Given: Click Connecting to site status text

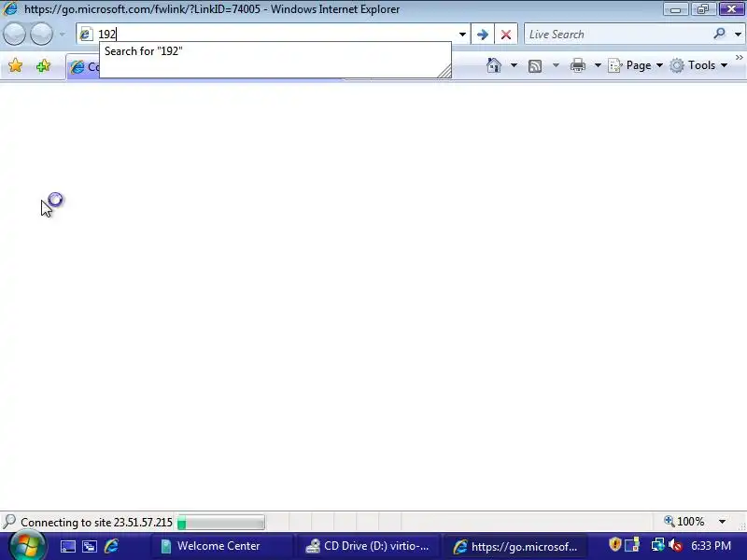Looking at the screenshot, I should [96, 523].
